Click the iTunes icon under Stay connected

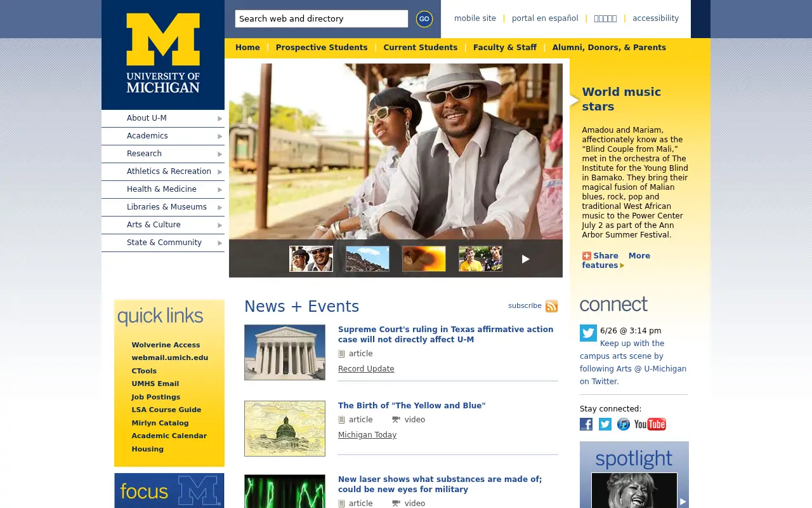coord(624,424)
